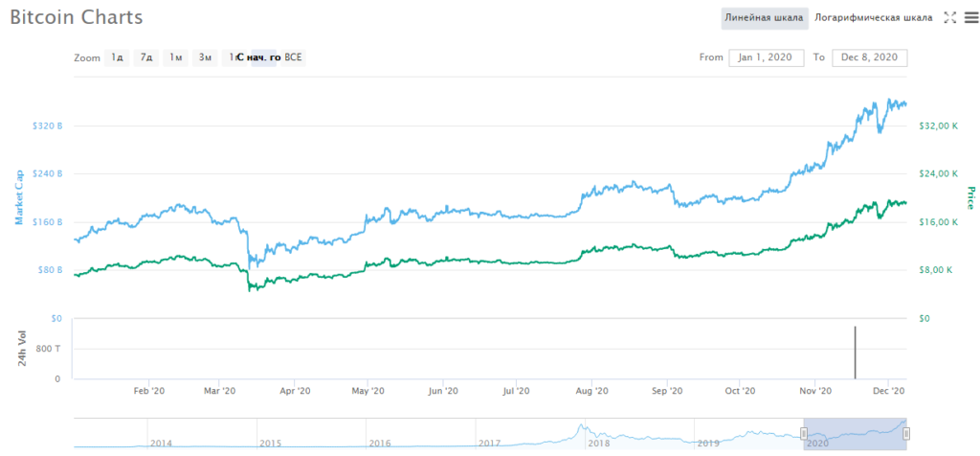This screenshot has height=456, width=980.
Task: Click the Aug '20 axis label
Action: coord(591,391)
